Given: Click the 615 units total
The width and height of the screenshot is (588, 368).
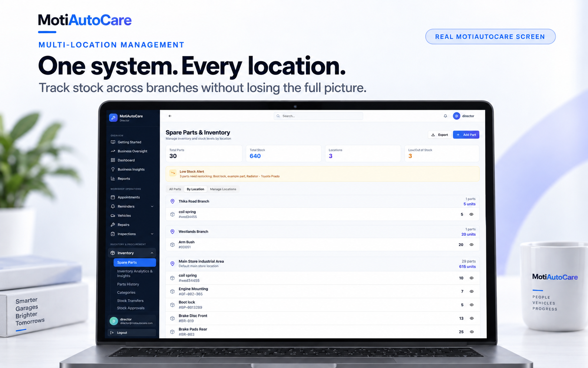Looking at the screenshot, I should pos(467,266).
